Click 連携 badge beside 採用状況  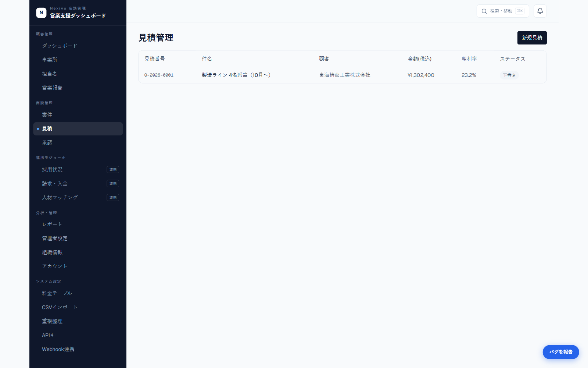(113, 170)
